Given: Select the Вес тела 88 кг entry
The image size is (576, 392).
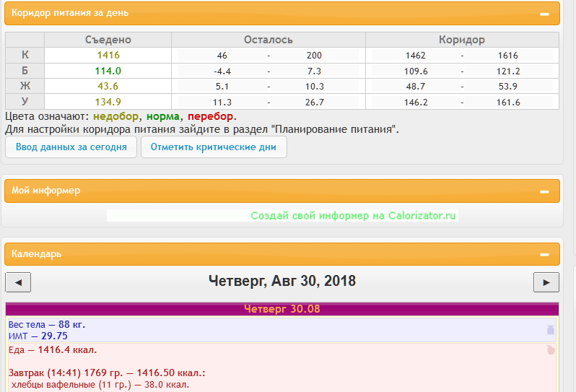Looking at the screenshot, I should tap(48, 325).
